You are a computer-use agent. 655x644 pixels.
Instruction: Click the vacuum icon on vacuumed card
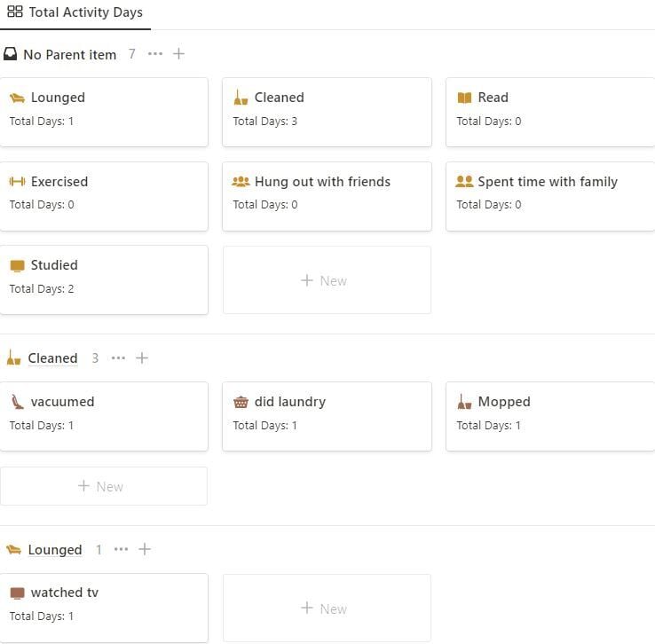tap(17, 402)
